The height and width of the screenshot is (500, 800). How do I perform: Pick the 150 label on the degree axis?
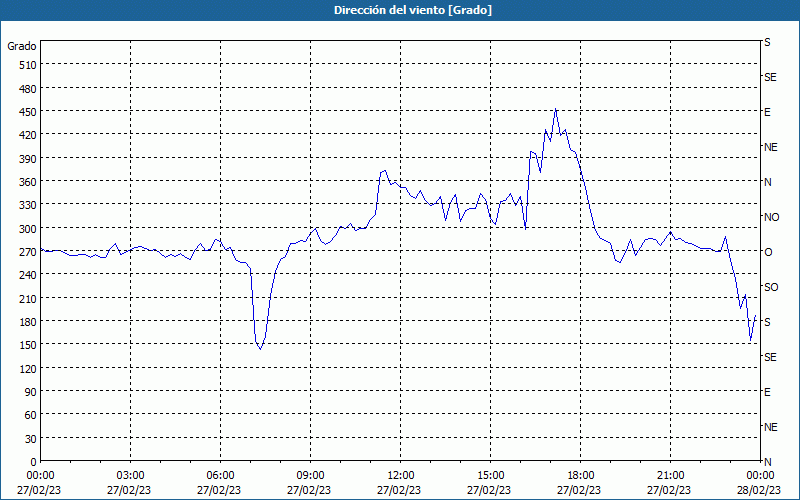coord(28,345)
